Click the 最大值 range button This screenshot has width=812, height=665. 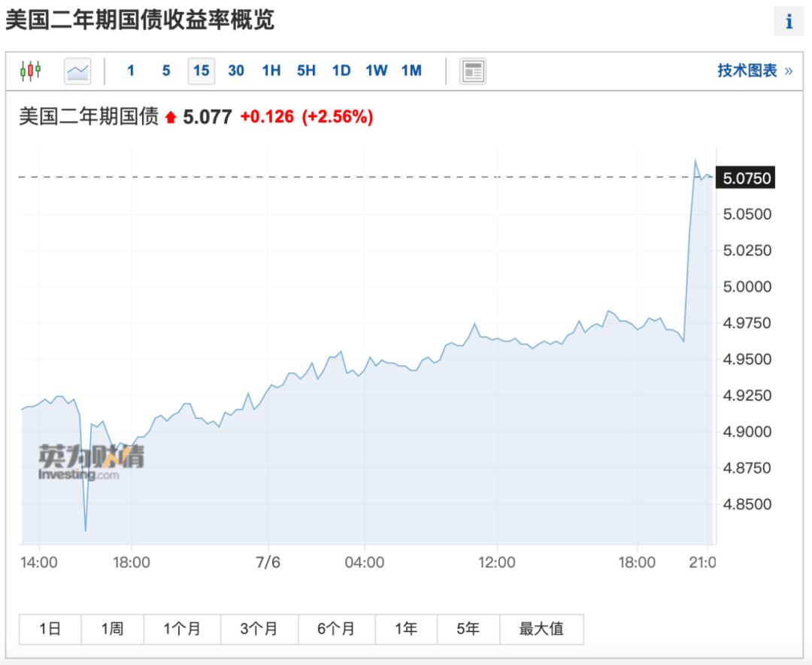pos(541,629)
